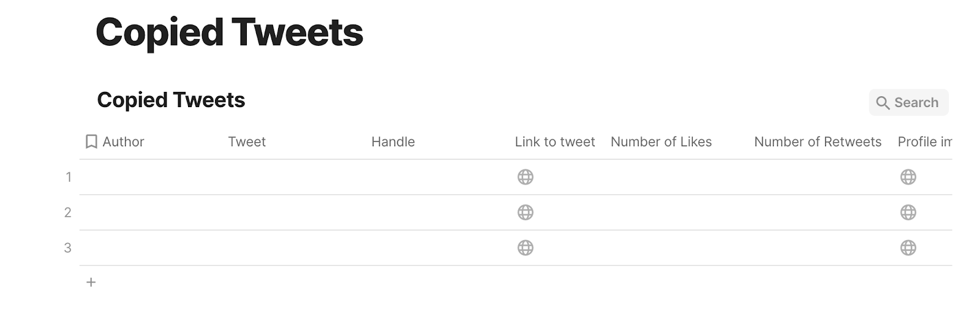Select row number 3
The image size is (980, 330).
click(x=68, y=248)
